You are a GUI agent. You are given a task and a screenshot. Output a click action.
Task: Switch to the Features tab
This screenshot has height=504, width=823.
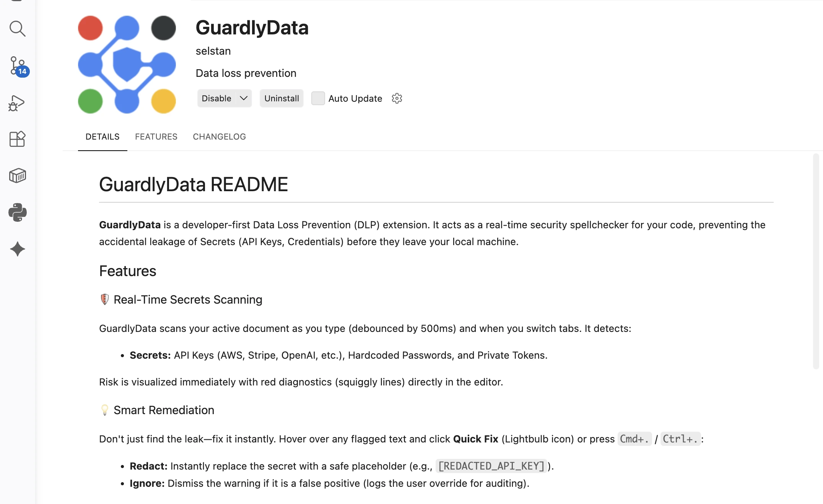pyautogui.click(x=156, y=137)
